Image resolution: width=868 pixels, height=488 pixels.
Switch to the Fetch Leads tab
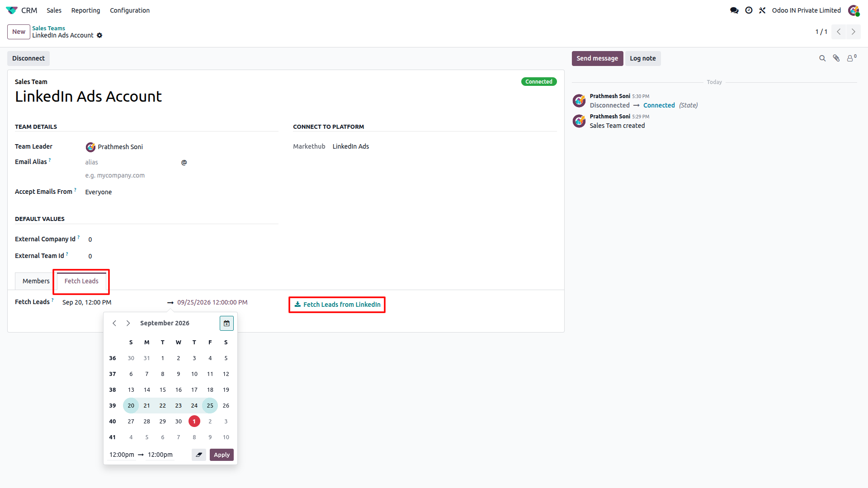81,281
